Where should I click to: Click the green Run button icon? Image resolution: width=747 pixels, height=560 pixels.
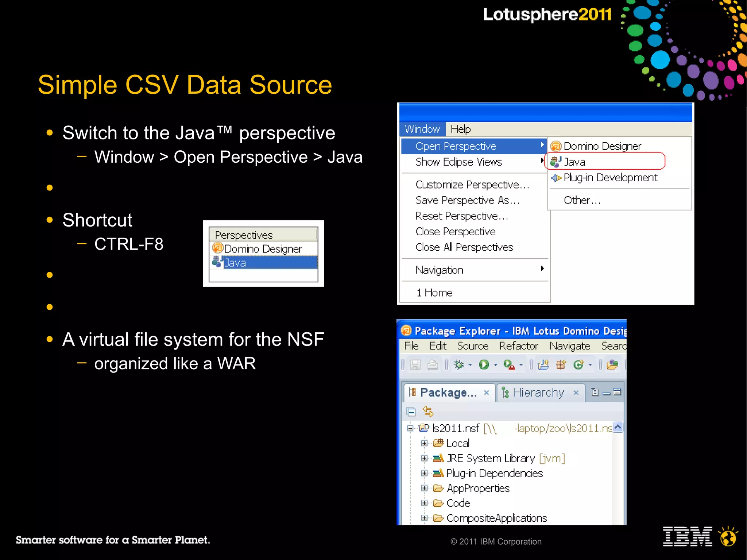484,364
